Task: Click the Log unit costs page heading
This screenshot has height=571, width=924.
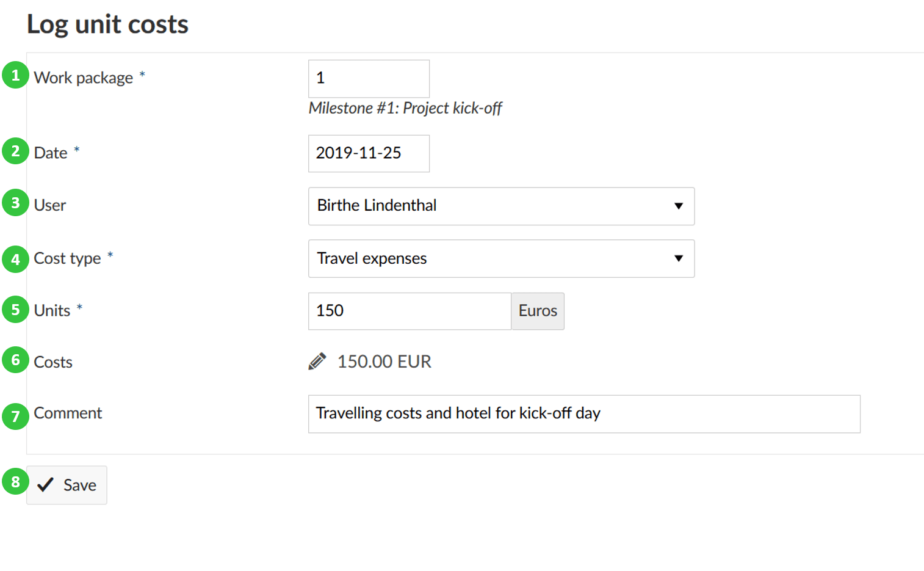Action: tap(107, 24)
